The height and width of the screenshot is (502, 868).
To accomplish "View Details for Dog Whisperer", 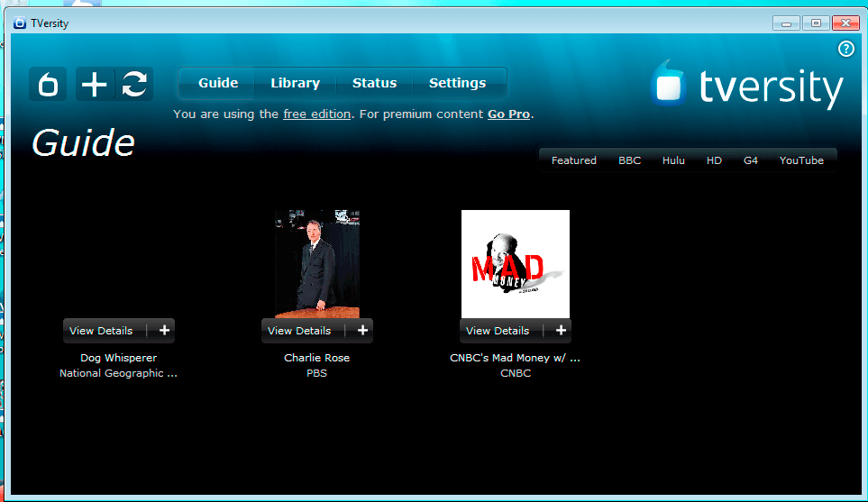I will click(101, 331).
